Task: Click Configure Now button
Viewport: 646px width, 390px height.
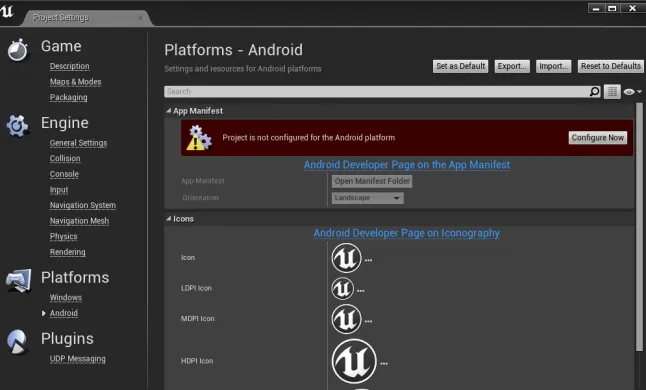Action: click(x=598, y=138)
